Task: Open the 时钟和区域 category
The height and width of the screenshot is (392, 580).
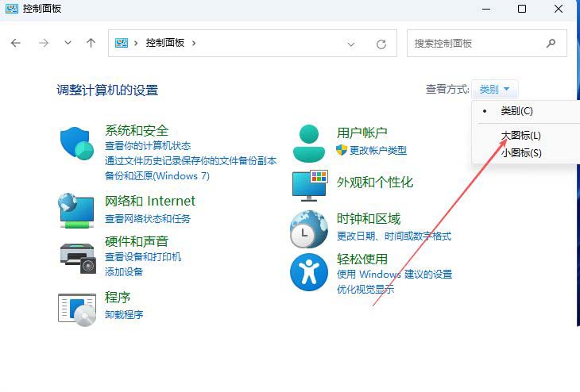Action: [x=369, y=219]
